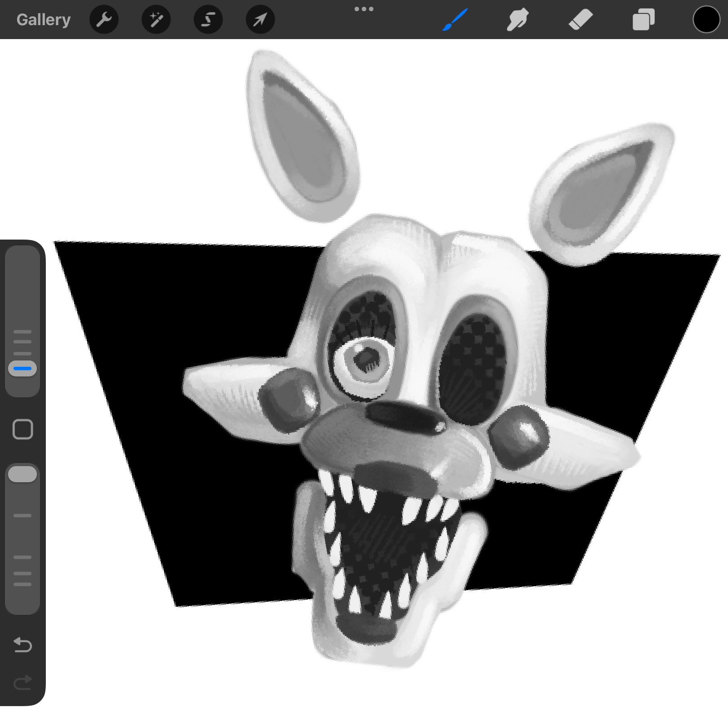Click the brush size slider handle
Screen dimensions: 728x716
22,368
